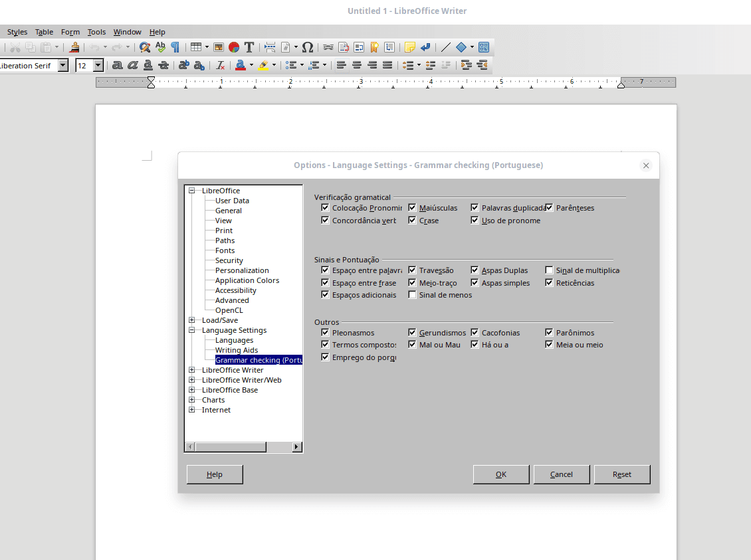Uncheck Pleonasmos checkbox
Viewport: 751px width, 560px height.
point(325,332)
